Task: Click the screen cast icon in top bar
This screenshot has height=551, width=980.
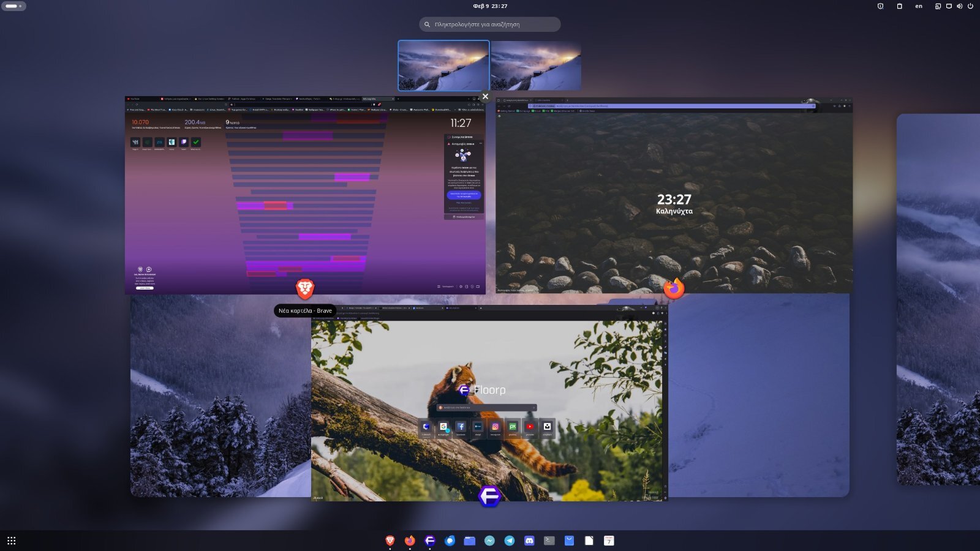Action: click(x=938, y=6)
